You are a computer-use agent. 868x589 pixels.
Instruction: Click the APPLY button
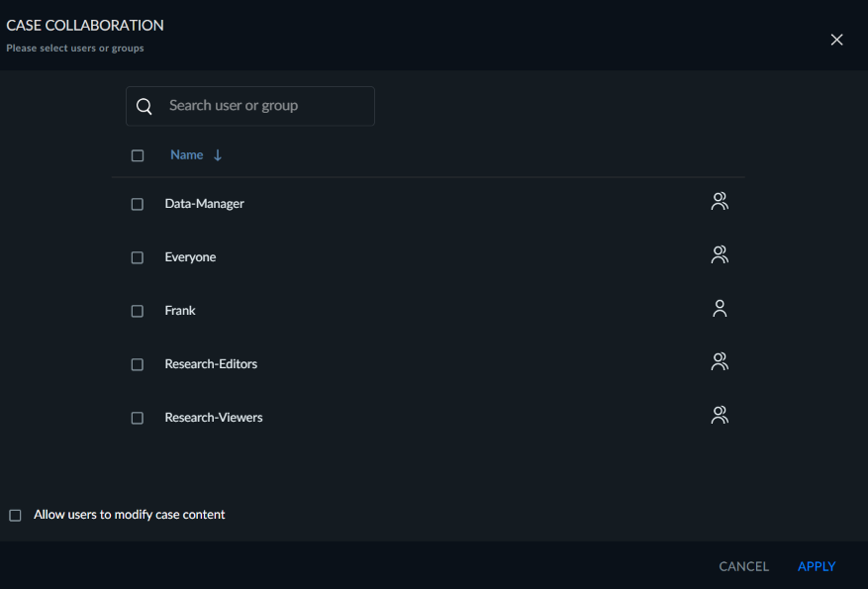[817, 566]
